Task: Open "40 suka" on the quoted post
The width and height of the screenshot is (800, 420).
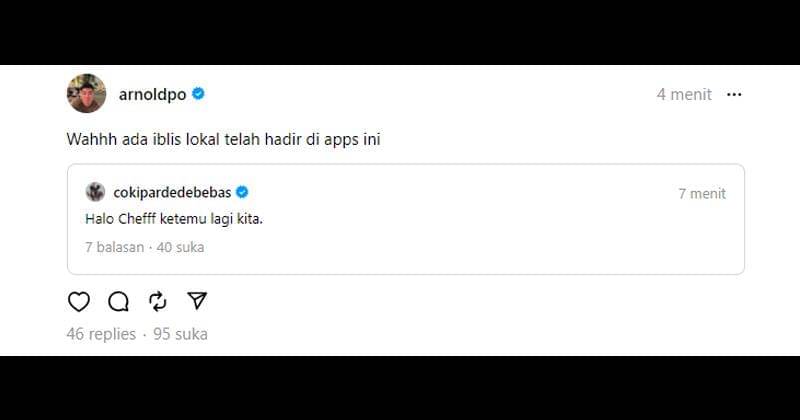Action: 179,246
